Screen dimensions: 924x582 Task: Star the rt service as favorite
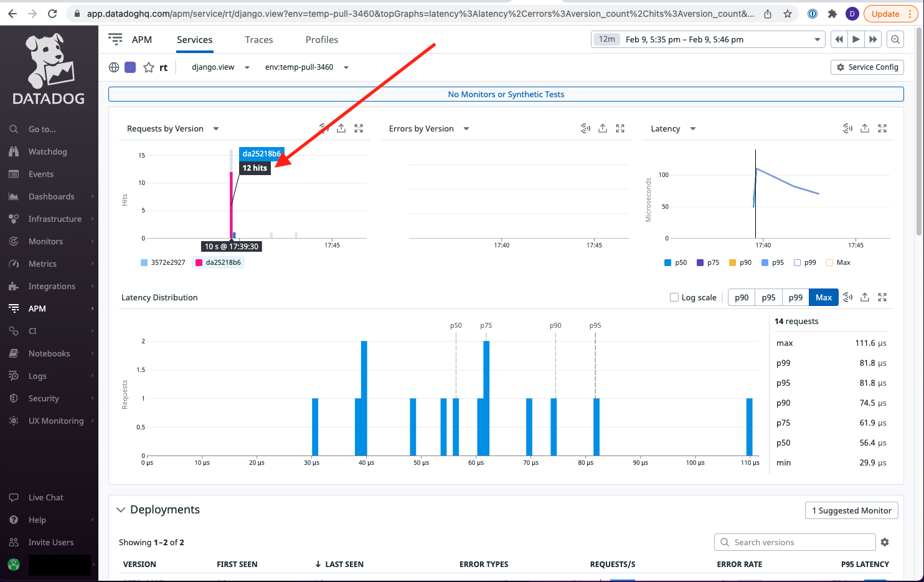(147, 67)
